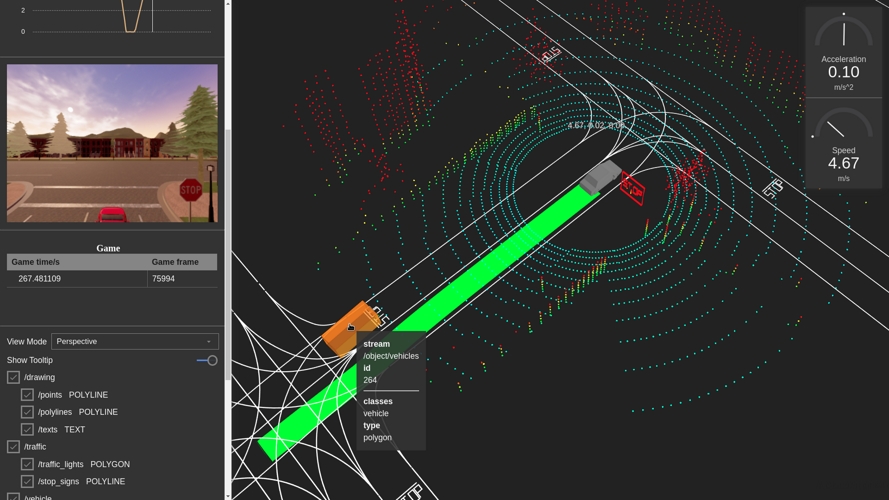Click the Game time/s column header
The height and width of the screenshot is (500, 889).
coord(40,262)
